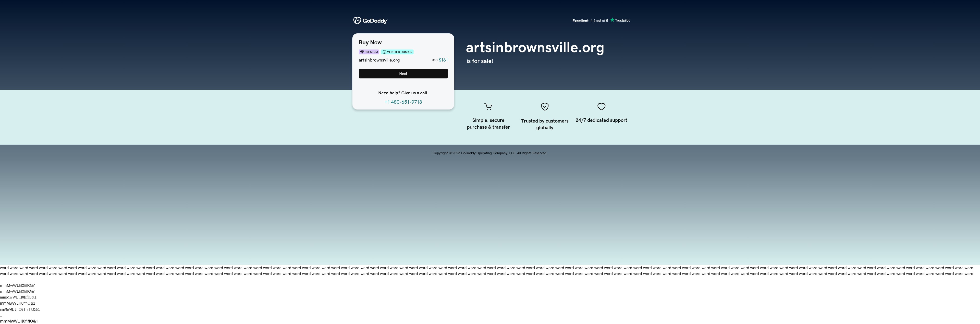Click 'Need help? Give us a call.' text

point(403,93)
